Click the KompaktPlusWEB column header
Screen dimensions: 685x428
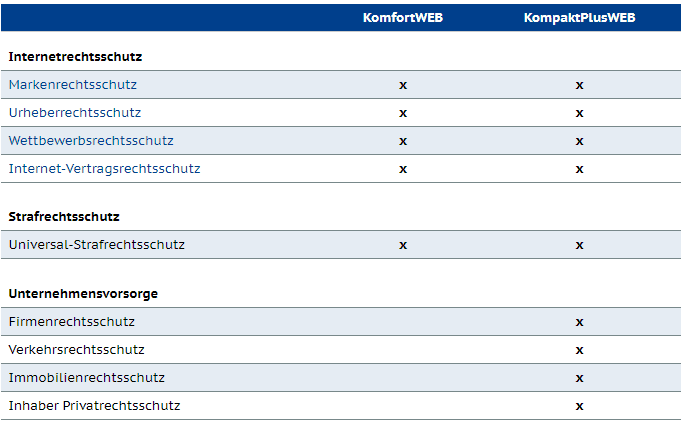point(579,17)
